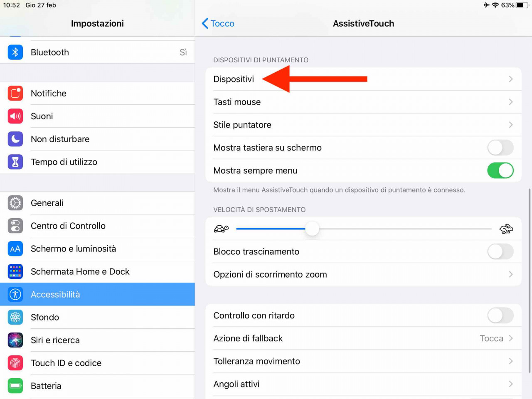
Task: Tap the Generali gear icon
Action: pos(15,203)
